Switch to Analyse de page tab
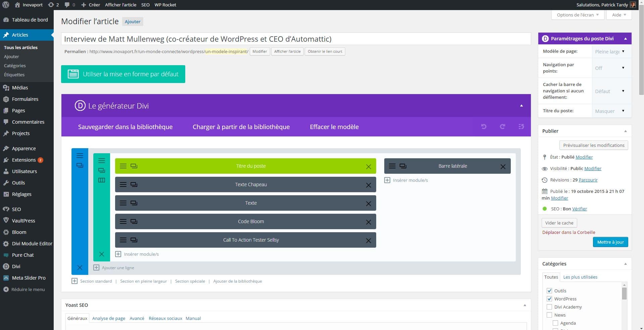The height and width of the screenshot is (330, 644). click(x=109, y=318)
